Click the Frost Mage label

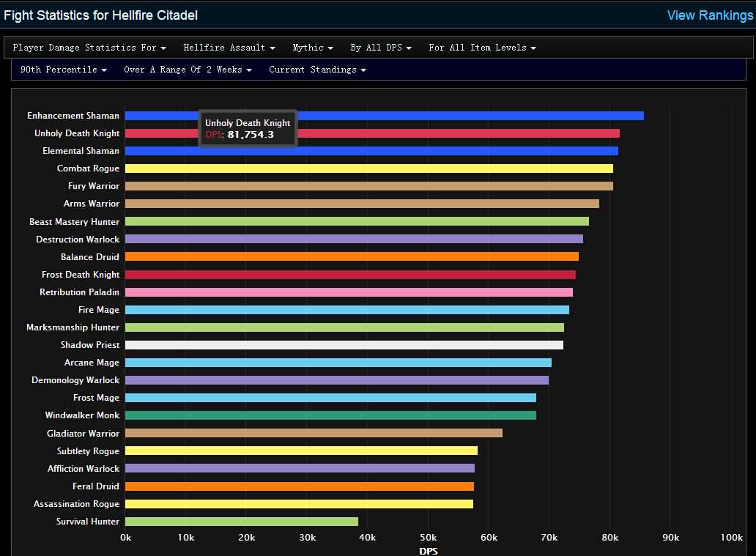(97, 398)
